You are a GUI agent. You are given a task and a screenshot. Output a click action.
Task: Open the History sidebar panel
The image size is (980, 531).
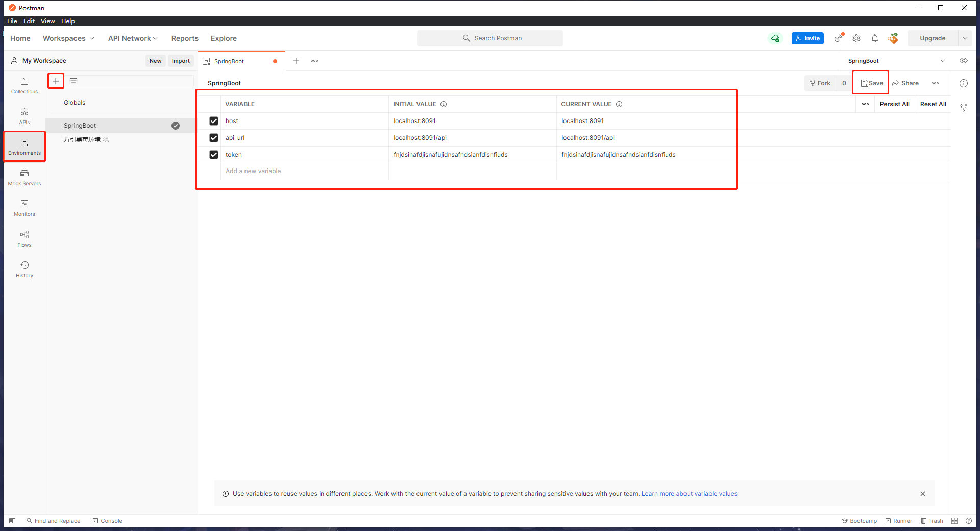coord(24,269)
